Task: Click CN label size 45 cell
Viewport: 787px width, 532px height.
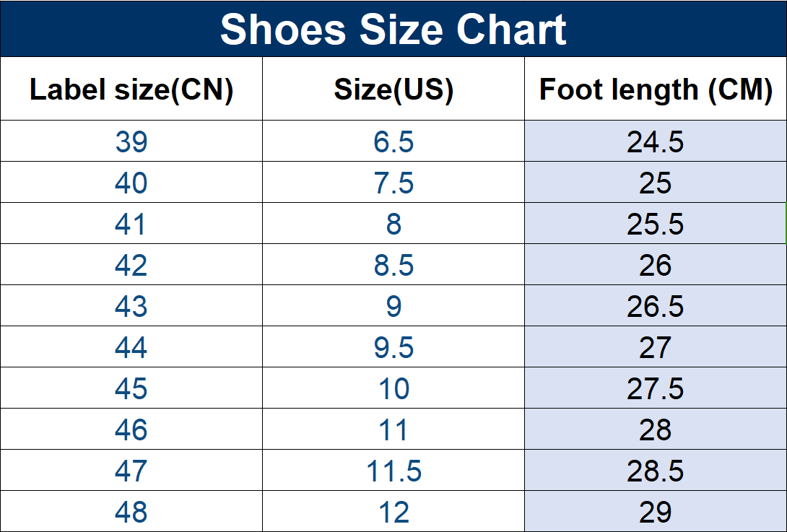Action: click(131, 388)
